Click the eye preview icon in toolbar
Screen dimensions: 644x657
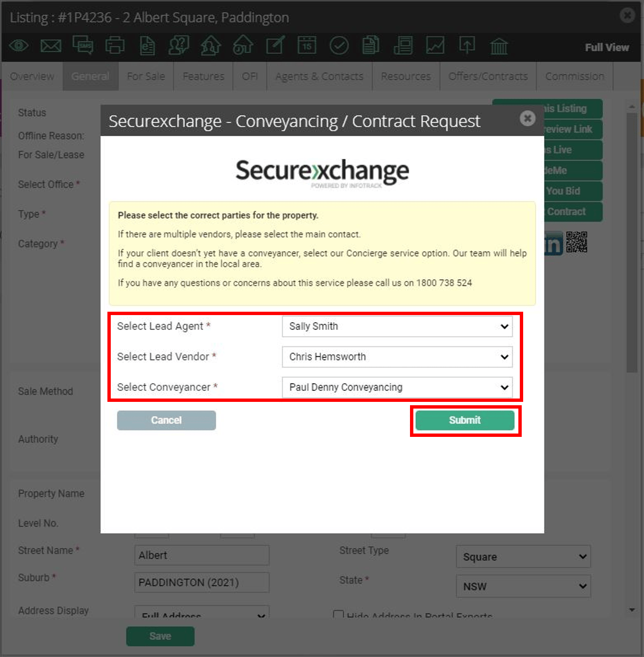19,46
